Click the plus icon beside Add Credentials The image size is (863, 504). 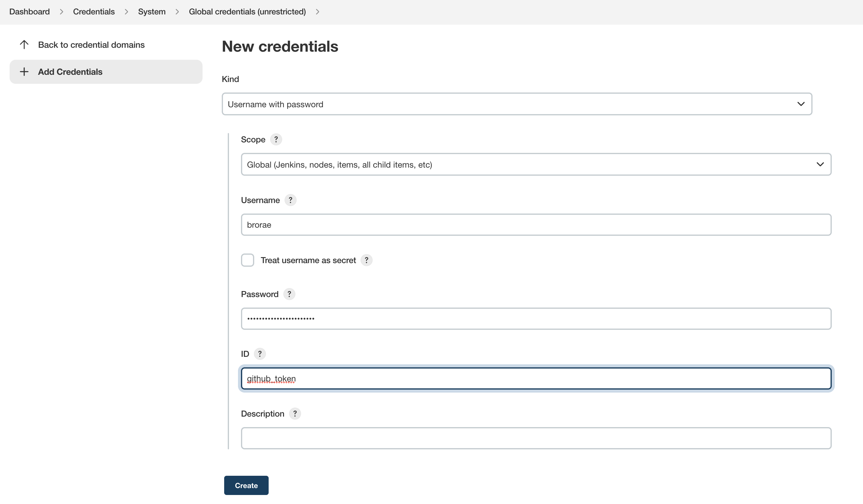24,71
